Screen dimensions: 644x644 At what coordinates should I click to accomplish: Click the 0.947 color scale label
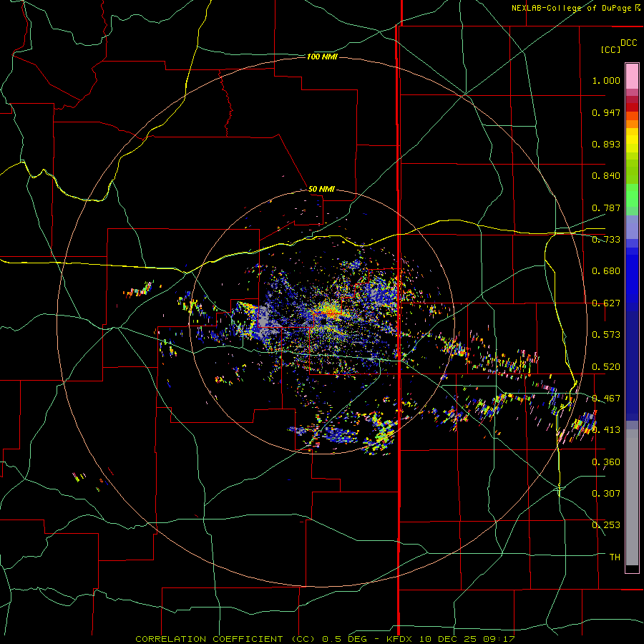(606, 112)
